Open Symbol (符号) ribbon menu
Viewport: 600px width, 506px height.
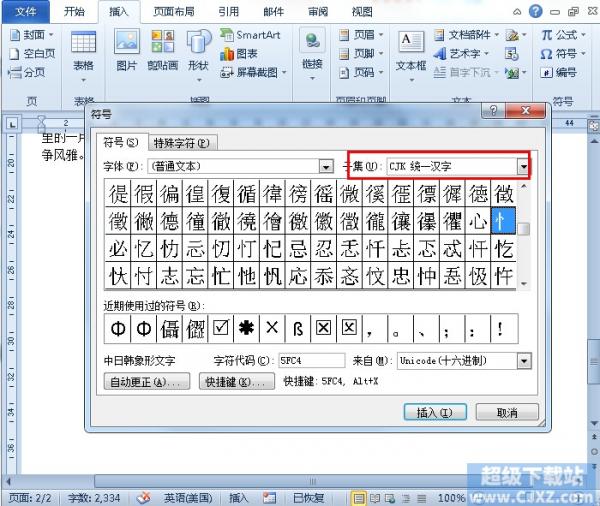(563, 54)
